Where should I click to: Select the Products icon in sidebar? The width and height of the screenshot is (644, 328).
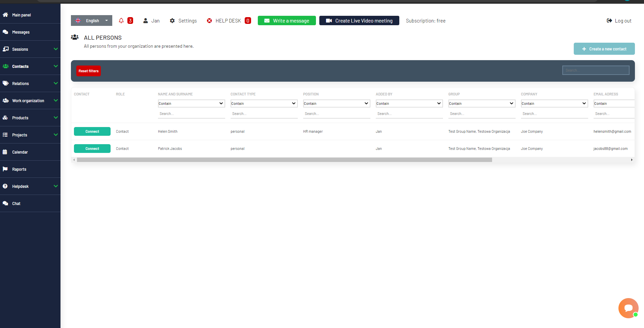click(5, 118)
